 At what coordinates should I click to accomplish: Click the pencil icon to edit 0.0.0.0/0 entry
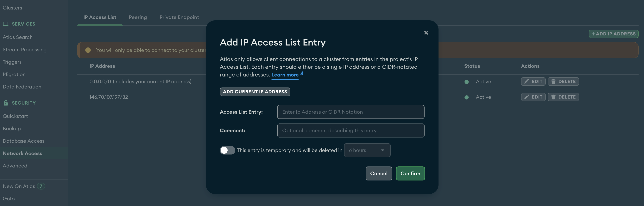coord(526,81)
